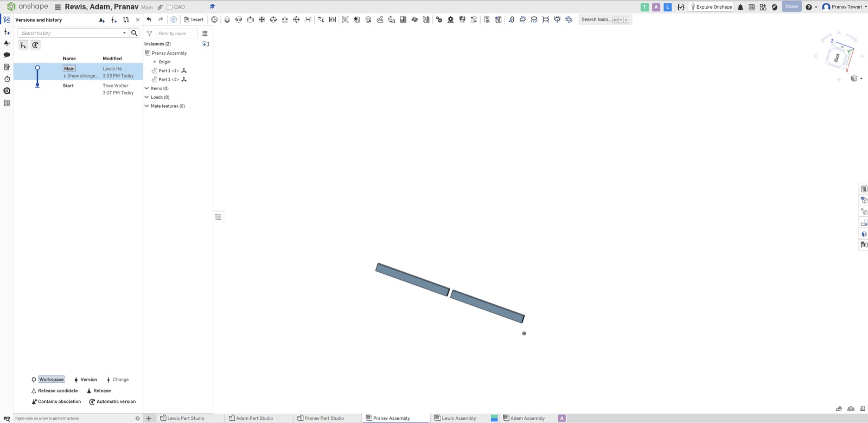Close the Versions and history panel
The image size is (868, 423).
click(138, 20)
